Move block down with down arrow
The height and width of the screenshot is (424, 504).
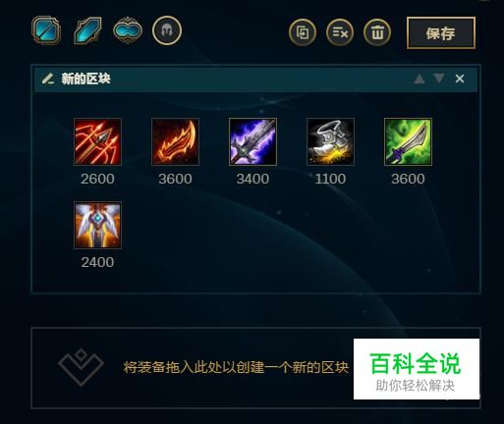coord(439,79)
